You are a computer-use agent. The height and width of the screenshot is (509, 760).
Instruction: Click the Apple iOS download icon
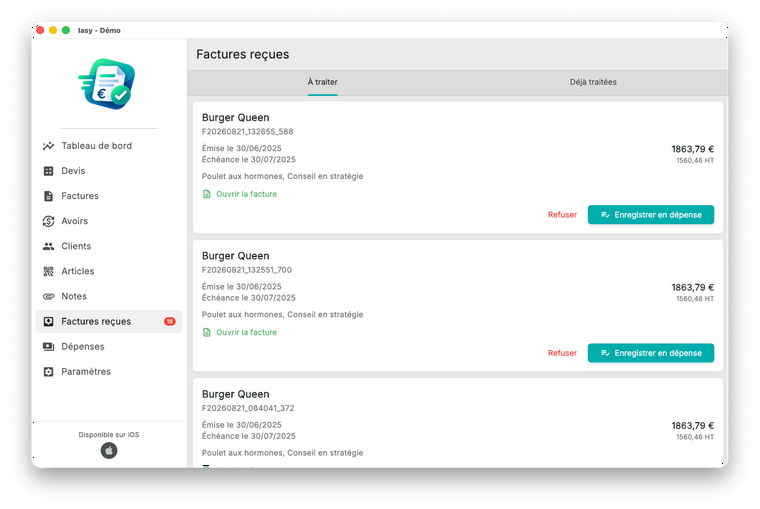pos(109,451)
